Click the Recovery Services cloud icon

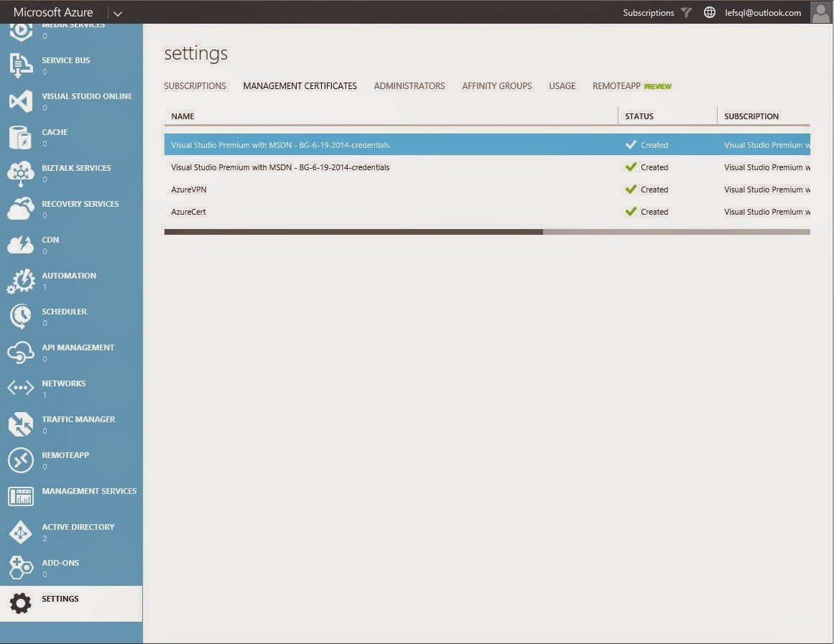pos(21,209)
